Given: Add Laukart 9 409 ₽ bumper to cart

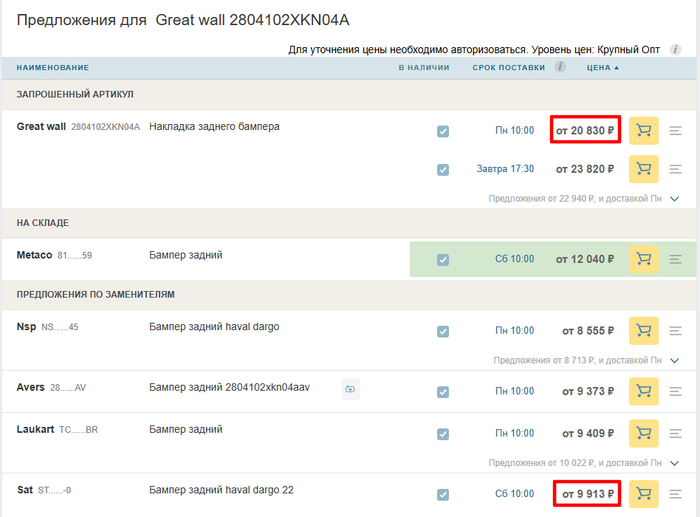Looking at the screenshot, I should 643,433.
